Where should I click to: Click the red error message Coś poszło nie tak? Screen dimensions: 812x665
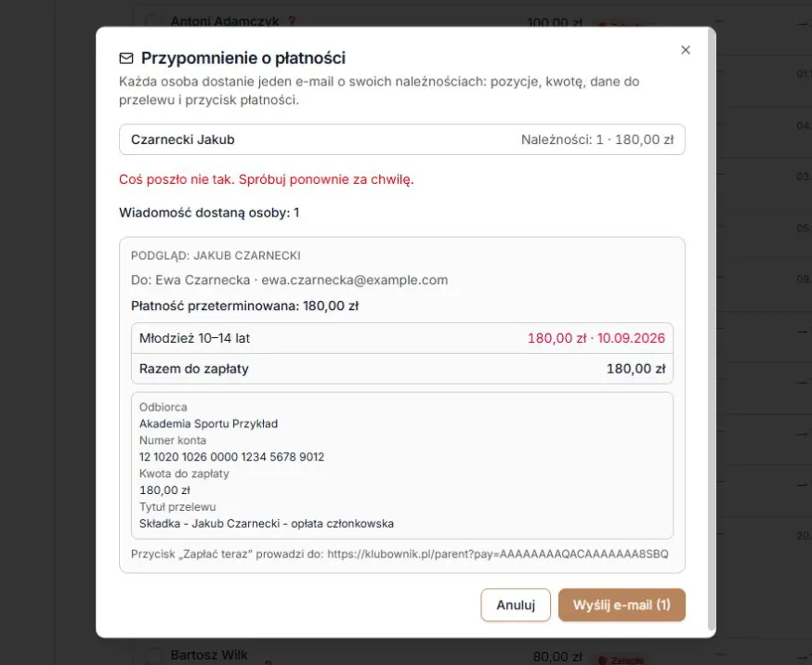(267, 179)
